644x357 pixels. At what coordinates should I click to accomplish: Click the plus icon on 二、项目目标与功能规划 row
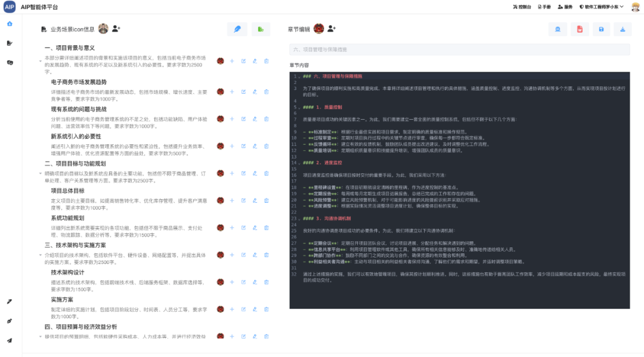pyautogui.click(x=232, y=173)
